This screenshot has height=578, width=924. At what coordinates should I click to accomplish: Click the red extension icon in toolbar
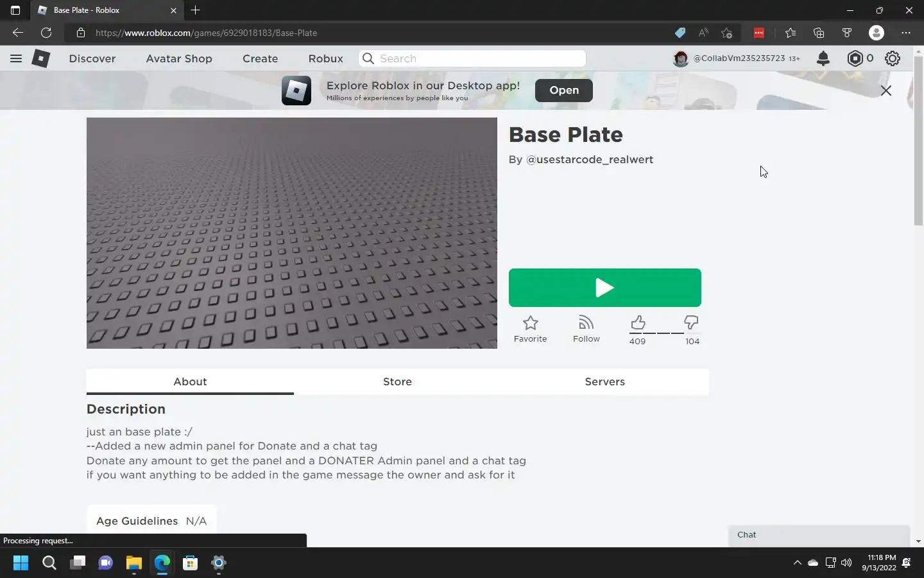(x=759, y=33)
